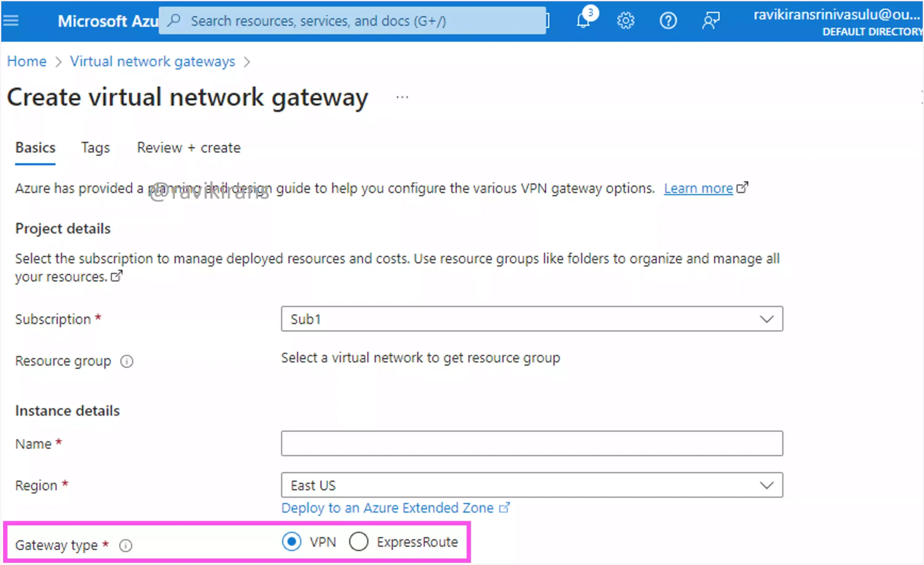Open the ellipsis menu beside page title
Viewport: 924px width, 565px height.
tap(402, 97)
